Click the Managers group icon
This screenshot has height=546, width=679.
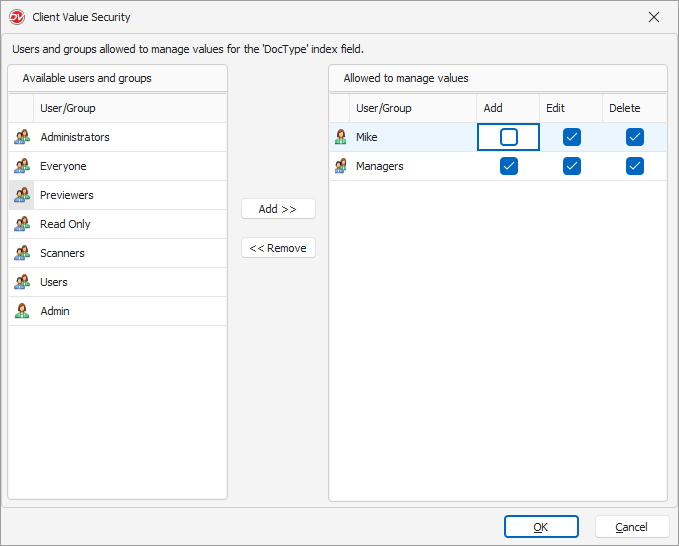click(x=341, y=166)
